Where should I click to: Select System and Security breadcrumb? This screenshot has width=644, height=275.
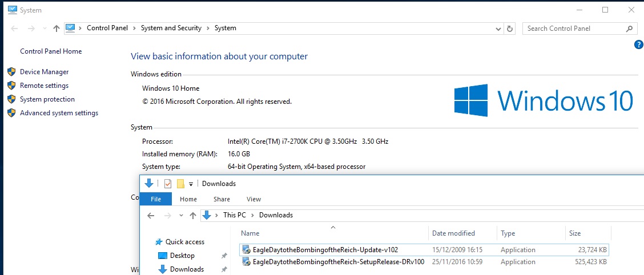tap(171, 28)
